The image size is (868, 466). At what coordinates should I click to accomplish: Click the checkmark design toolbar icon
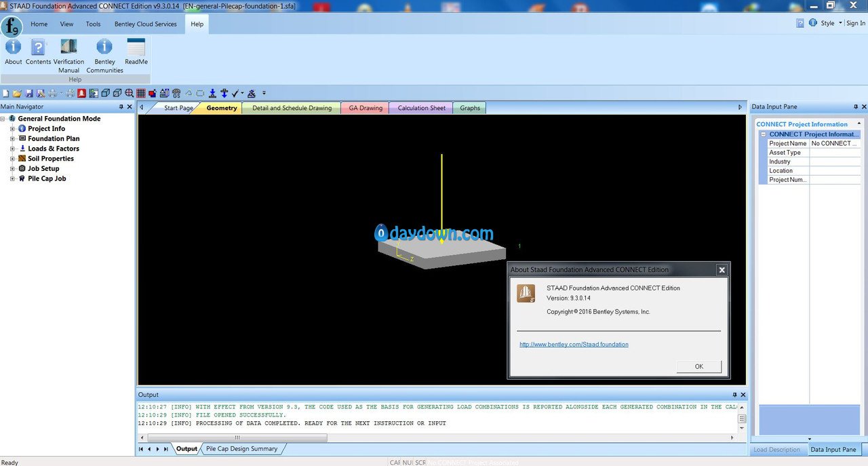click(x=235, y=94)
